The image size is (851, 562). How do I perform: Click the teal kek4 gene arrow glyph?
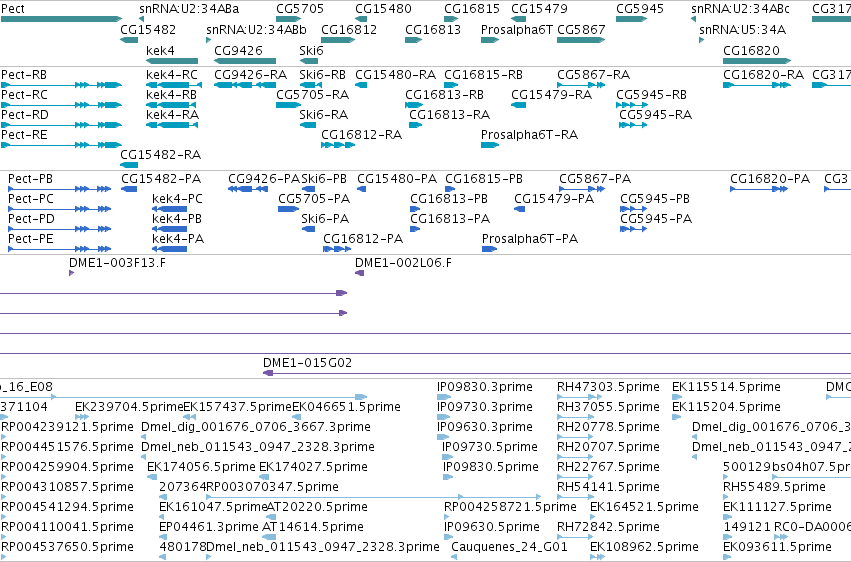click(x=172, y=61)
